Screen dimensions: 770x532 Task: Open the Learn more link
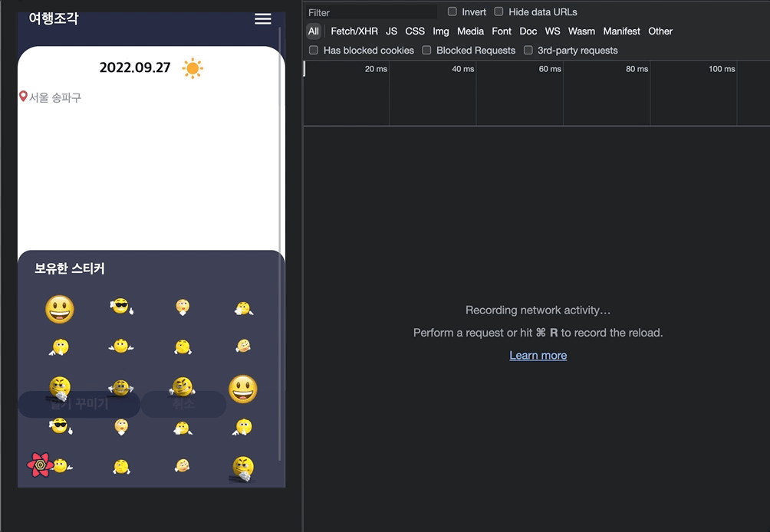pos(538,356)
